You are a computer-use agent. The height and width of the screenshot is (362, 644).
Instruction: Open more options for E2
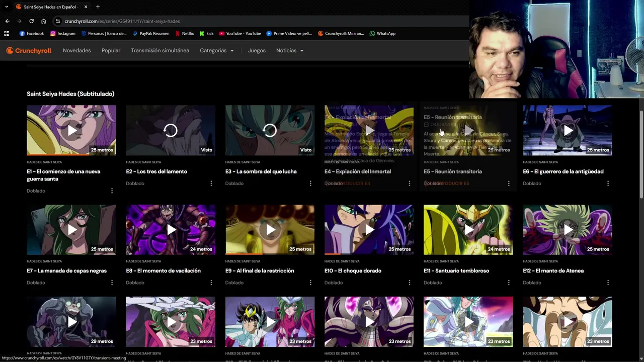pos(211,184)
